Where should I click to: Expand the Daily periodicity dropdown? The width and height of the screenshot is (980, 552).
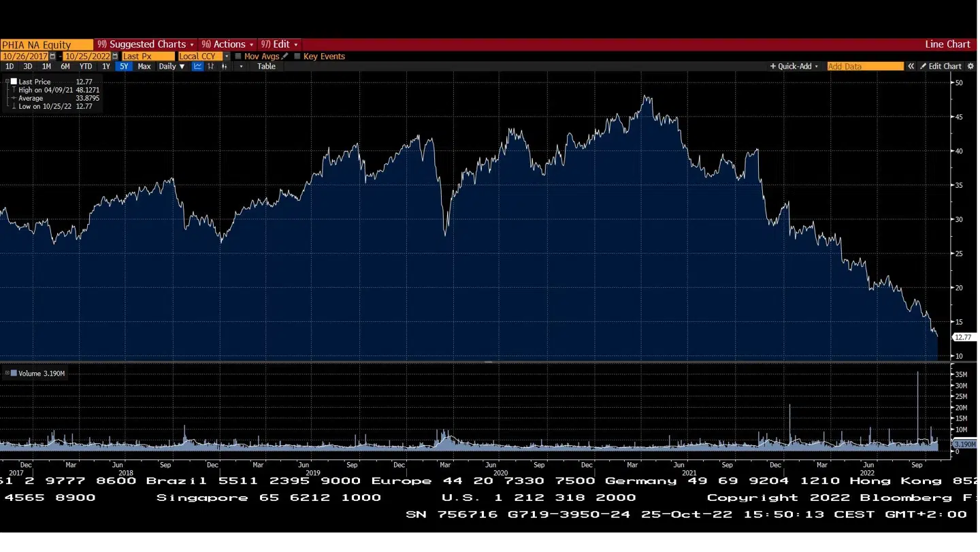171,67
